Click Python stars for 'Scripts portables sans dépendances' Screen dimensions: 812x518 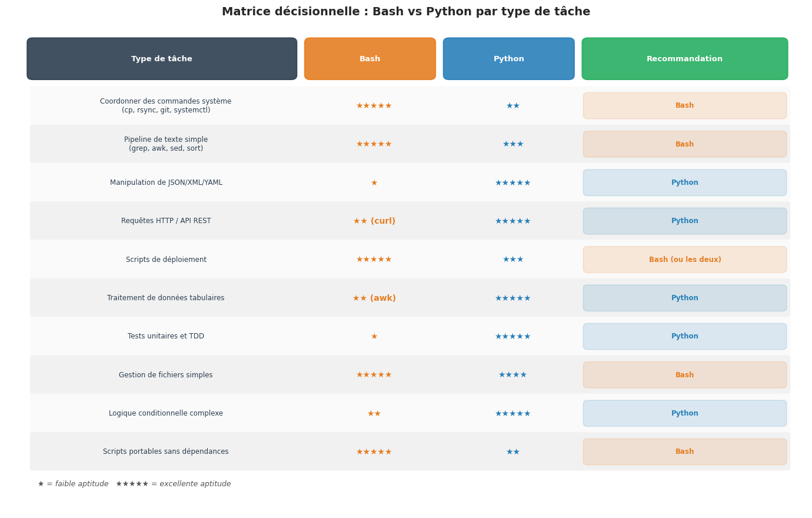point(513,452)
